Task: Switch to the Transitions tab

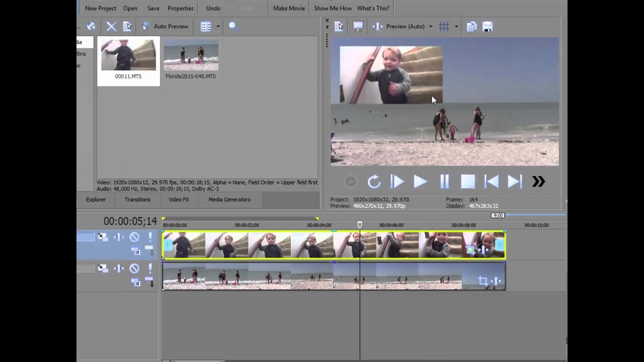Action: 137,200
